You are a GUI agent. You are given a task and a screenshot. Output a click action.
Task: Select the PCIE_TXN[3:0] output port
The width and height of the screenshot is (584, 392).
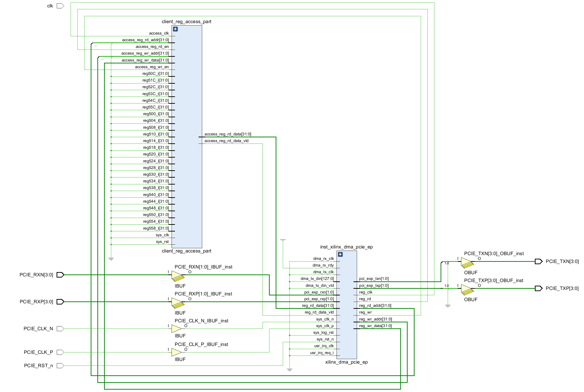(538, 262)
